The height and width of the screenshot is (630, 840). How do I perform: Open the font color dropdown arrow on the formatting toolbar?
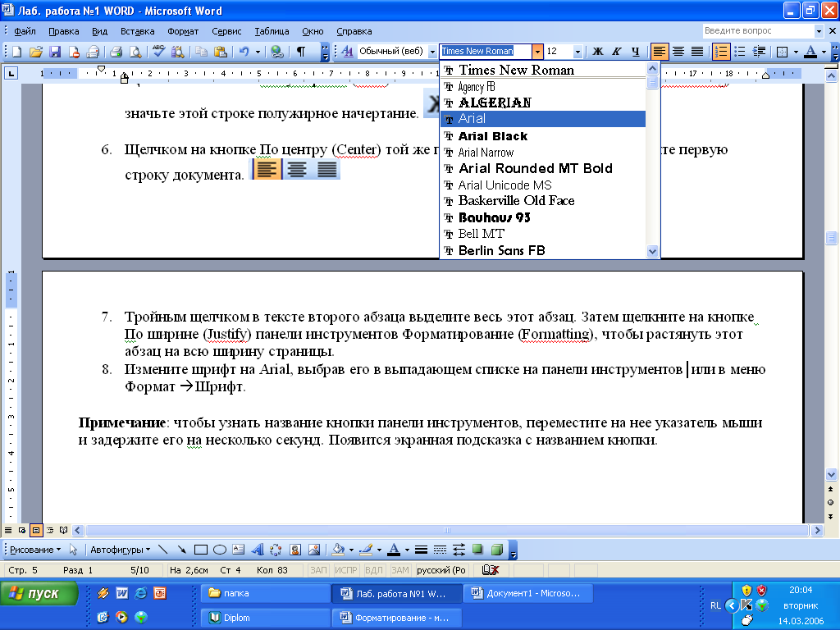tap(824, 52)
